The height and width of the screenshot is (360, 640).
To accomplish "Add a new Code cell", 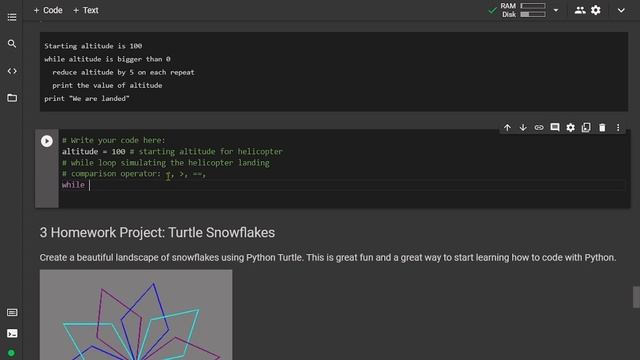I will [48, 10].
